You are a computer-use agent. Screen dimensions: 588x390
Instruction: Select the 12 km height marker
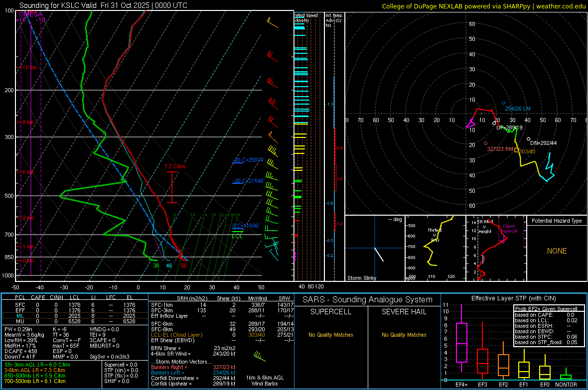[28, 68]
